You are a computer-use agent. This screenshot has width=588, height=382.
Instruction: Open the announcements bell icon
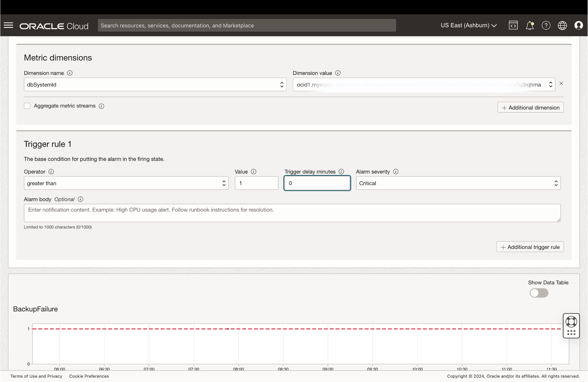point(529,26)
